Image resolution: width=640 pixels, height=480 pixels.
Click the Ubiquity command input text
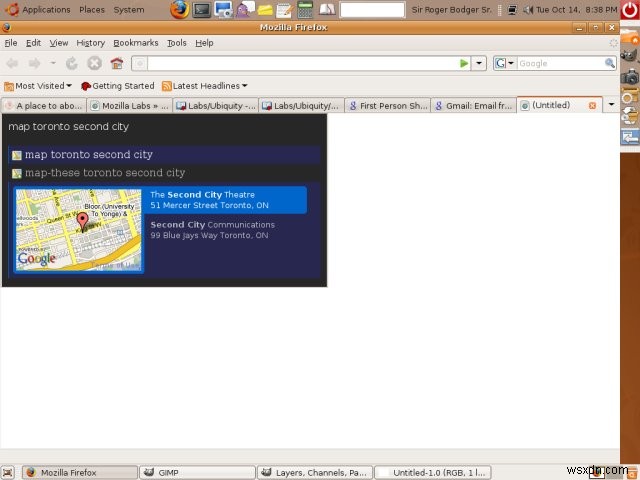[69, 127]
